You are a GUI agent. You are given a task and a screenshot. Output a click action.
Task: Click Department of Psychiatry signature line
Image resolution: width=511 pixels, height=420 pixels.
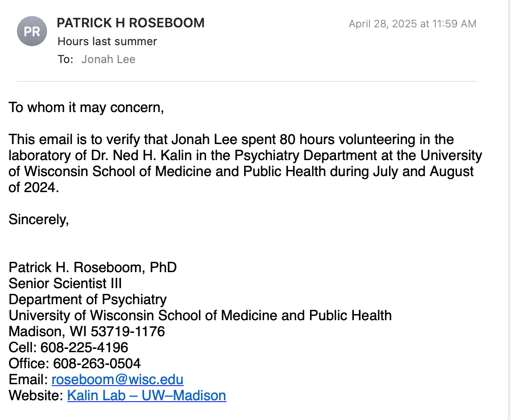pos(88,299)
